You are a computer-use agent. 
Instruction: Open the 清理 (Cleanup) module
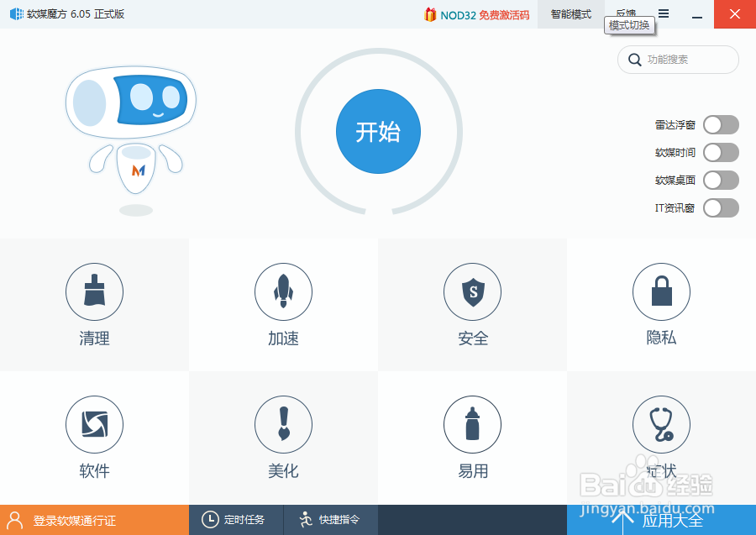(94, 292)
